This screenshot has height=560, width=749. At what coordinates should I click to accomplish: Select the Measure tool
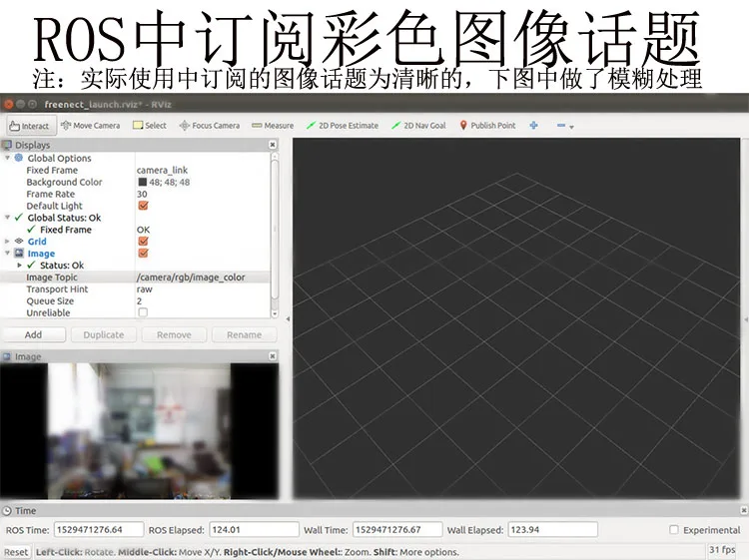click(273, 126)
